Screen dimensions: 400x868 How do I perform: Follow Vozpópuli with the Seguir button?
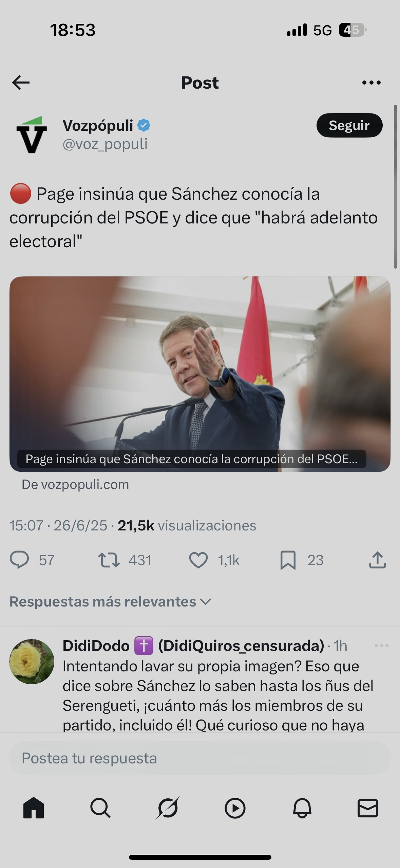pyautogui.click(x=349, y=125)
